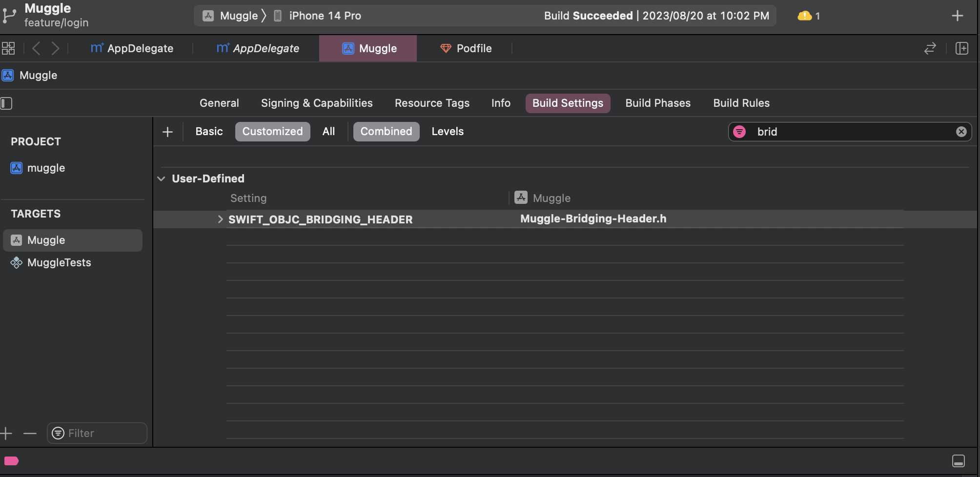Screen dimensions: 980x477
Task: Remove selected target with minus
Action: [x=30, y=433]
